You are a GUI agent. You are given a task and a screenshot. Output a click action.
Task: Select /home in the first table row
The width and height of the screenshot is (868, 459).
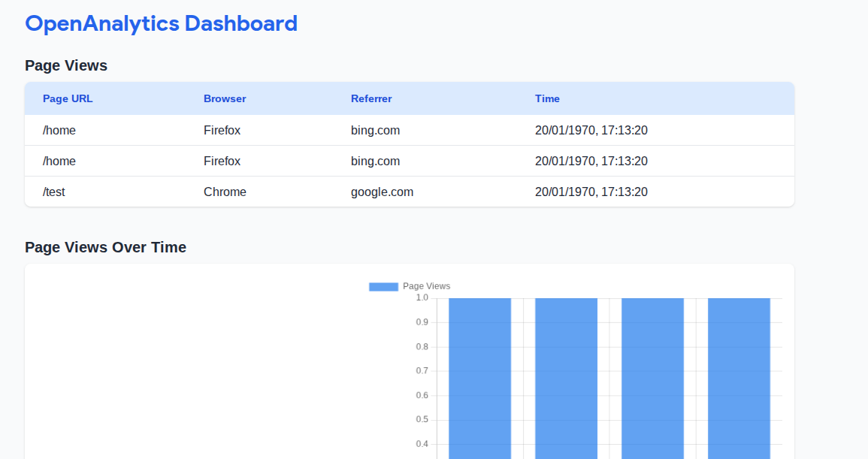59,130
